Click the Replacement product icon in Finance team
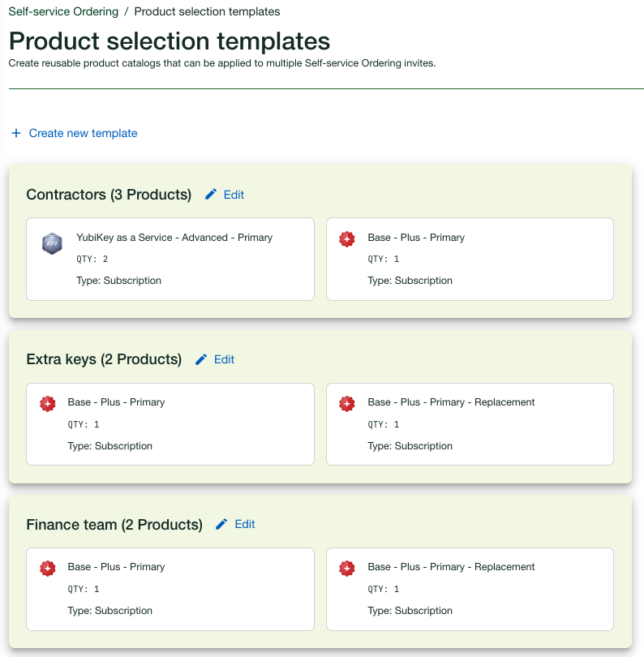Viewport: 644px width, 657px height. pos(347,569)
